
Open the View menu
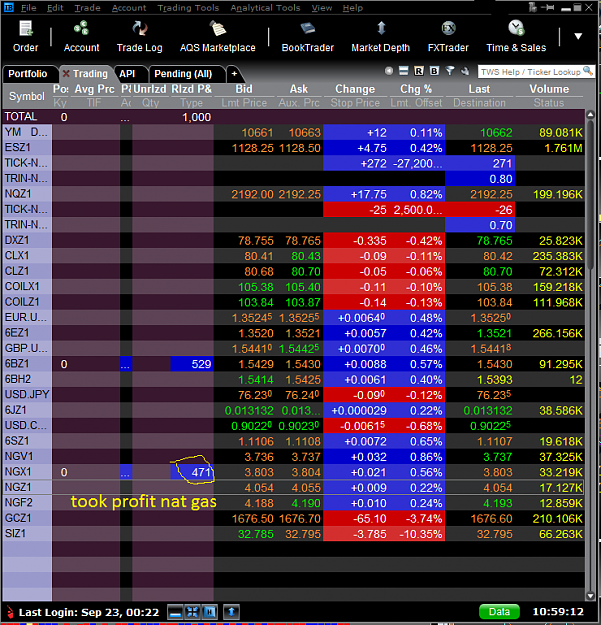[x=322, y=8]
